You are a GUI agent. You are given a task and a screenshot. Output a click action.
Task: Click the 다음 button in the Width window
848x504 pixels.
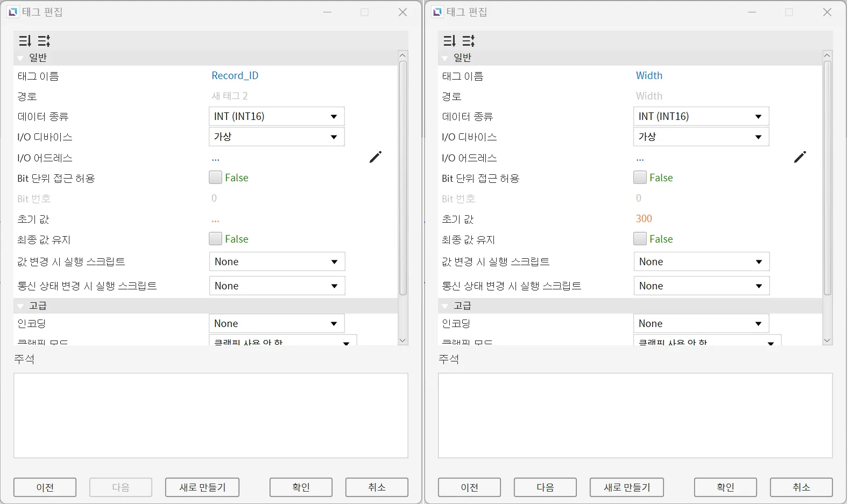click(545, 487)
